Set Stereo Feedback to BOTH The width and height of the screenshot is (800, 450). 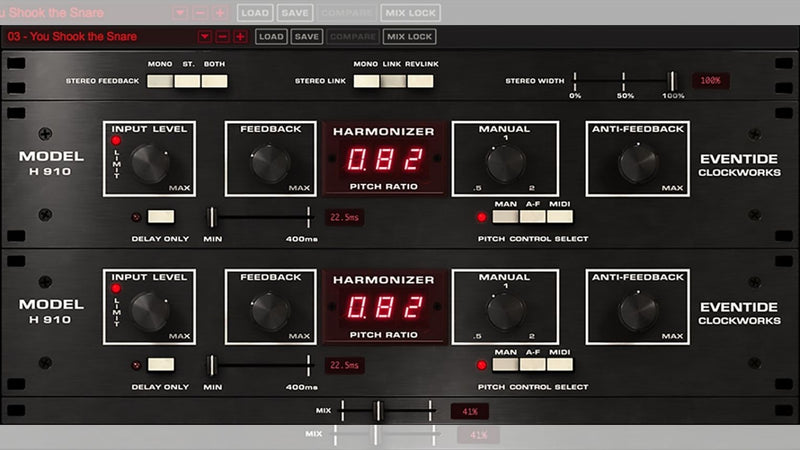pyautogui.click(x=215, y=81)
